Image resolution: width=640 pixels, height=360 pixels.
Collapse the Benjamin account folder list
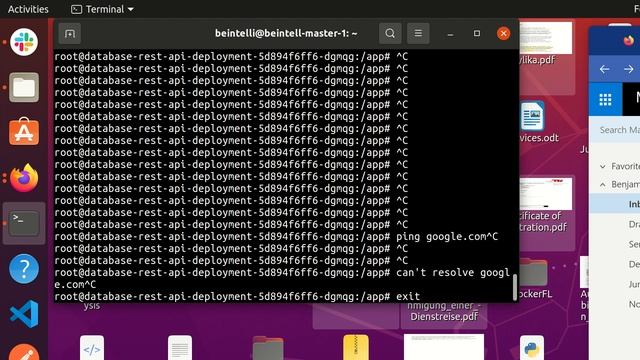click(x=603, y=184)
